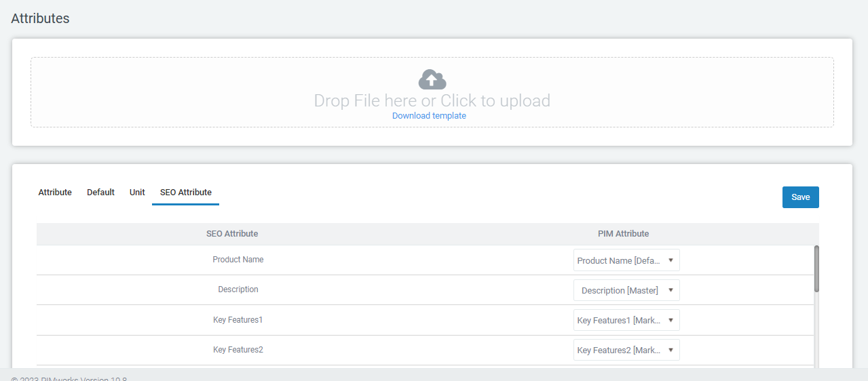The width and height of the screenshot is (868, 381).
Task: Click the table's vertical scrollbar thumb
Action: [x=816, y=268]
